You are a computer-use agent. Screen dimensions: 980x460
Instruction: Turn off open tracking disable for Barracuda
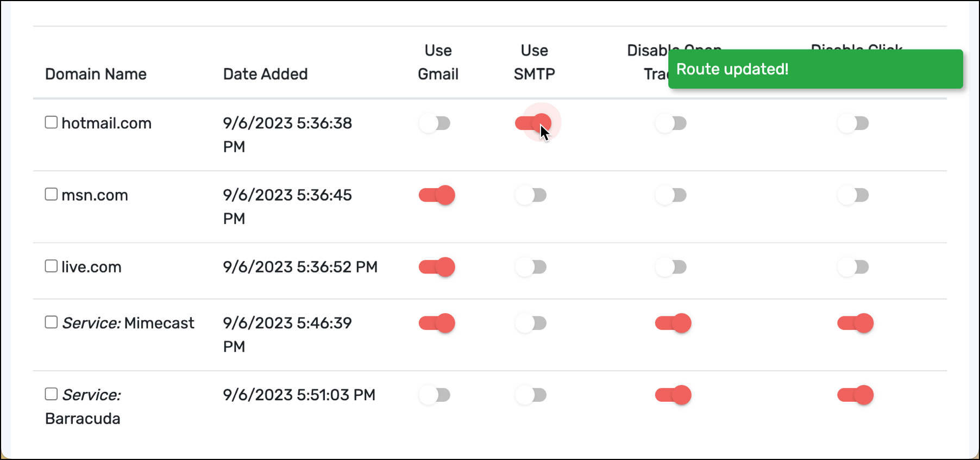673,395
